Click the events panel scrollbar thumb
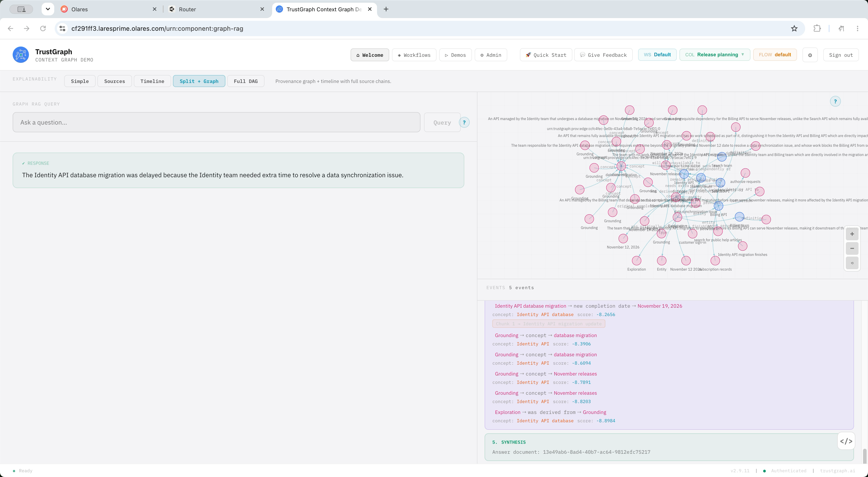This screenshot has height=477, width=868. (865, 456)
